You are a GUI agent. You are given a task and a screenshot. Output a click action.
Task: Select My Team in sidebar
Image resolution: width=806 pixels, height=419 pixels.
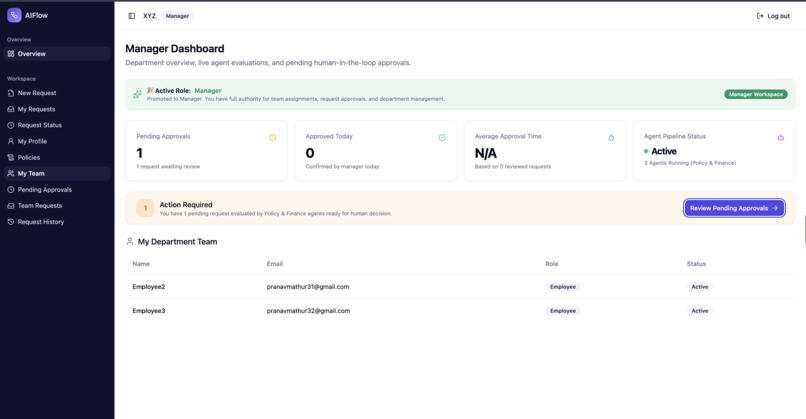coord(57,173)
